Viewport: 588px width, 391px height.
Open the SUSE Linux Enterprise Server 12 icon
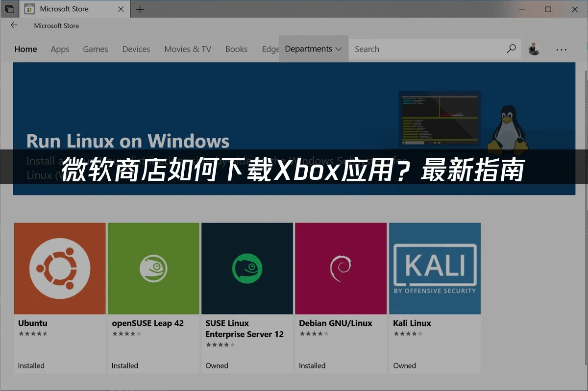[x=247, y=268]
